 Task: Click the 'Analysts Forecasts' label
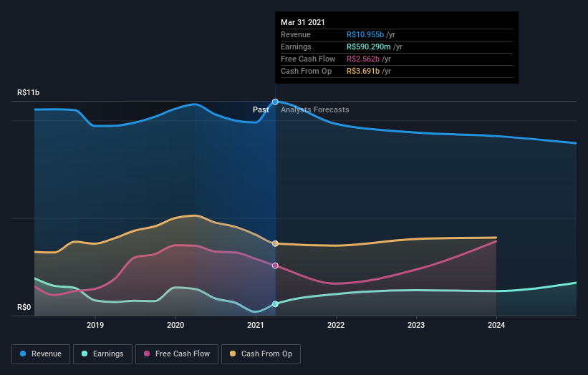click(315, 109)
